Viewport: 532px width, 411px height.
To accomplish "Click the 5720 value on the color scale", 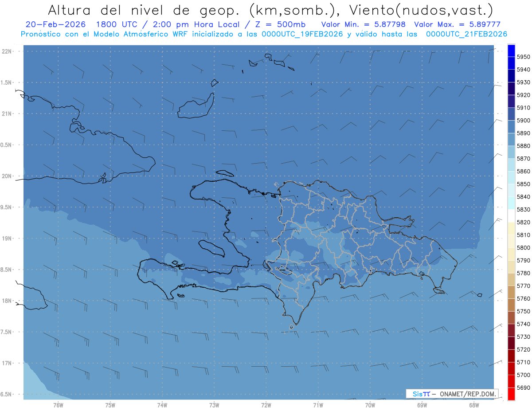I will tap(523, 349).
